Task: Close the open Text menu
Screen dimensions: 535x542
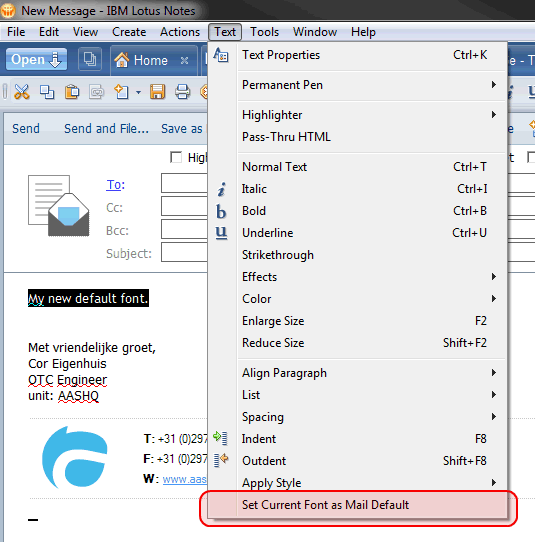Action: pyautogui.click(x=225, y=32)
